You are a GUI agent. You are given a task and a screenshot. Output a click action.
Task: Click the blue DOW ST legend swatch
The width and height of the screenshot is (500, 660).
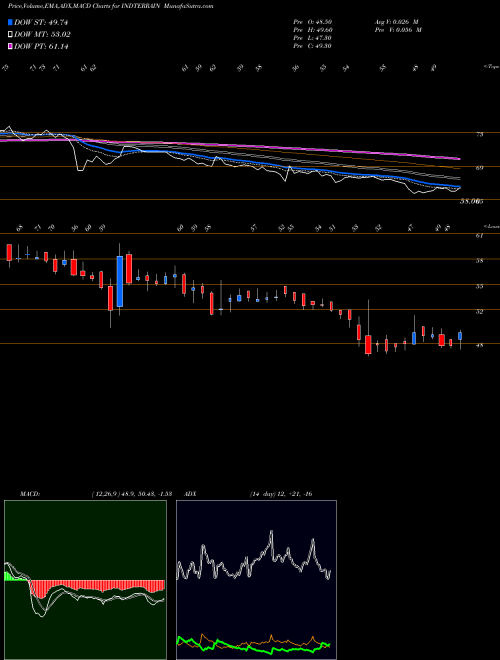click(x=10, y=22)
